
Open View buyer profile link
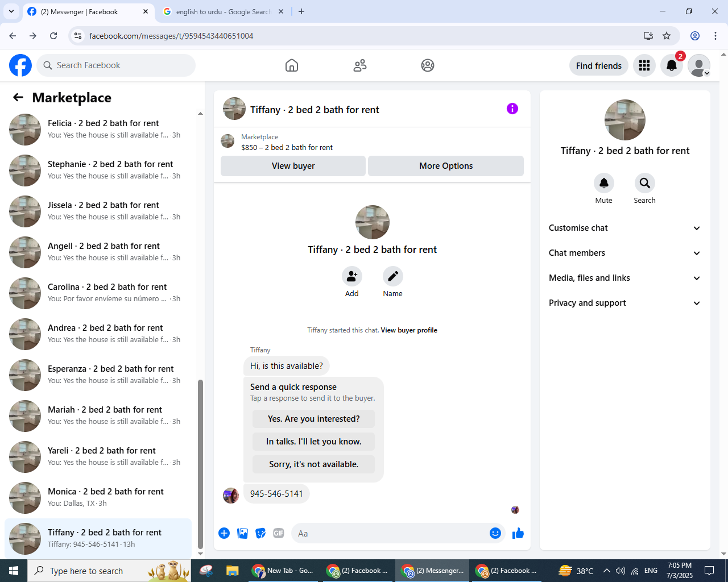pos(409,330)
